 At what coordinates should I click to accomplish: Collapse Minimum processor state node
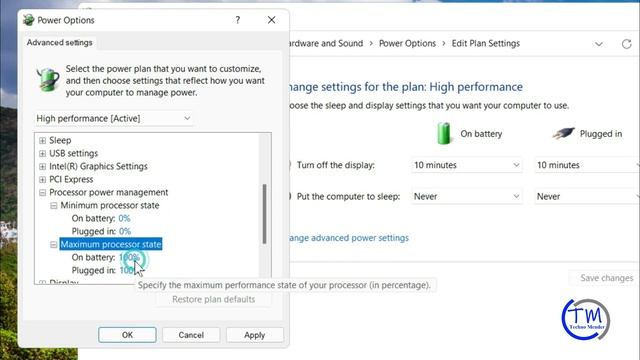tap(53, 206)
